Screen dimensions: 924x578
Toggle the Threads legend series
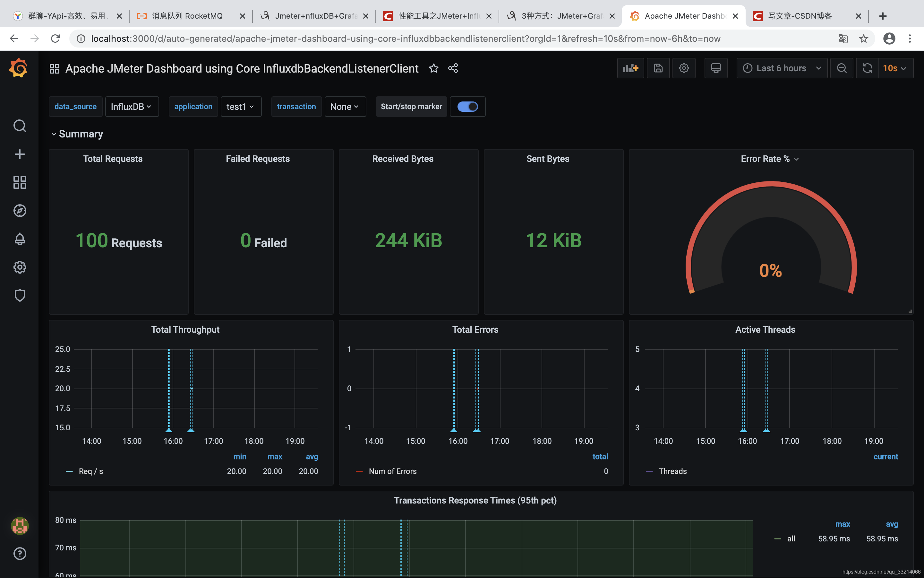pyautogui.click(x=672, y=471)
